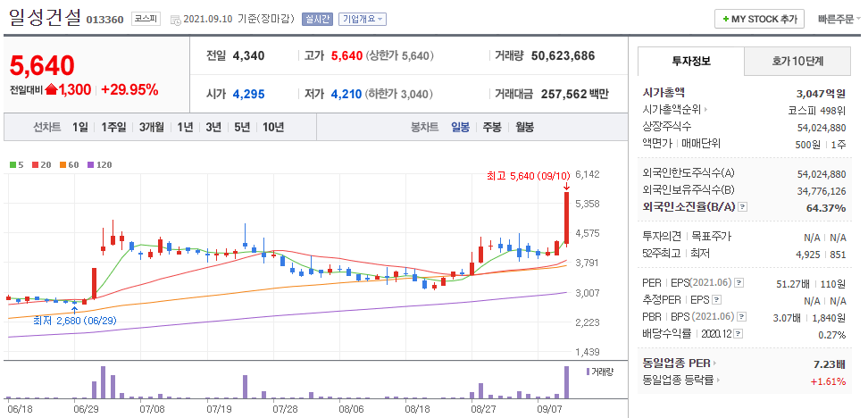Click the calendar icon beside 2021.09.10

point(176,20)
